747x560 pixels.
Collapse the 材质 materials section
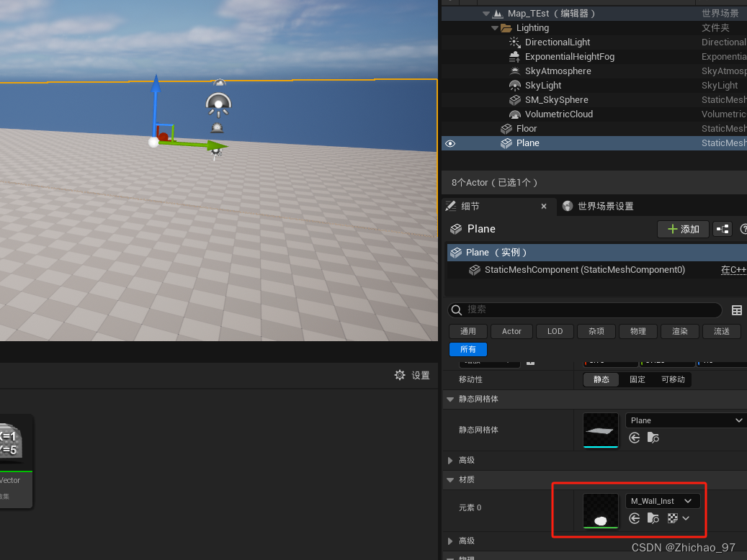pyautogui.click(x=450, y=480)
